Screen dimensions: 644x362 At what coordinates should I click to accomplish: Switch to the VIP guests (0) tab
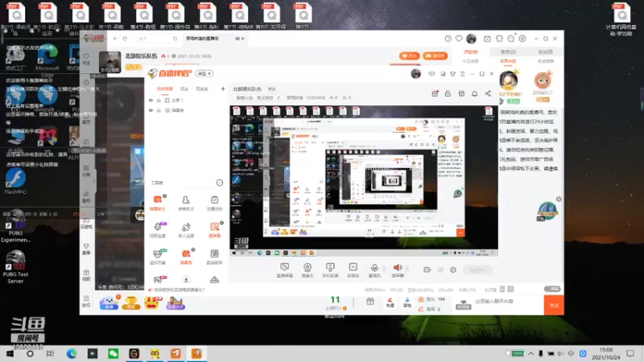508,52
